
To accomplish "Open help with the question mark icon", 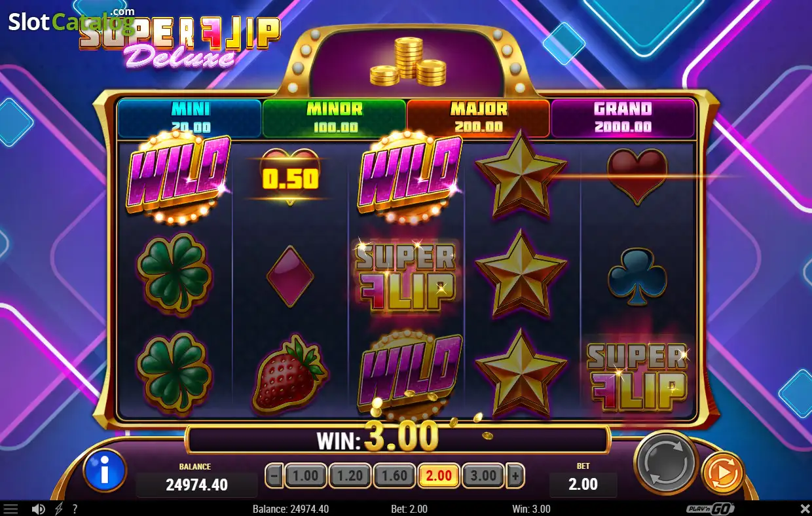I will [75, 509].
